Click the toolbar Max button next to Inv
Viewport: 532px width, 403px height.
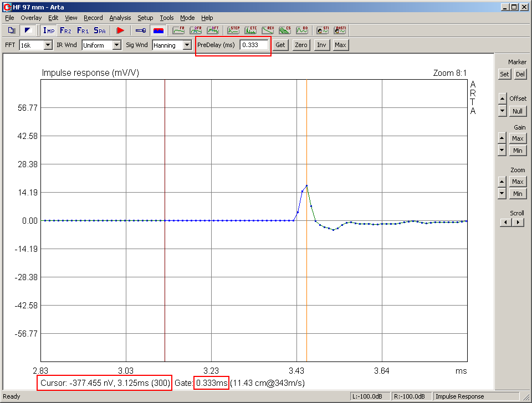click(340, 45)
